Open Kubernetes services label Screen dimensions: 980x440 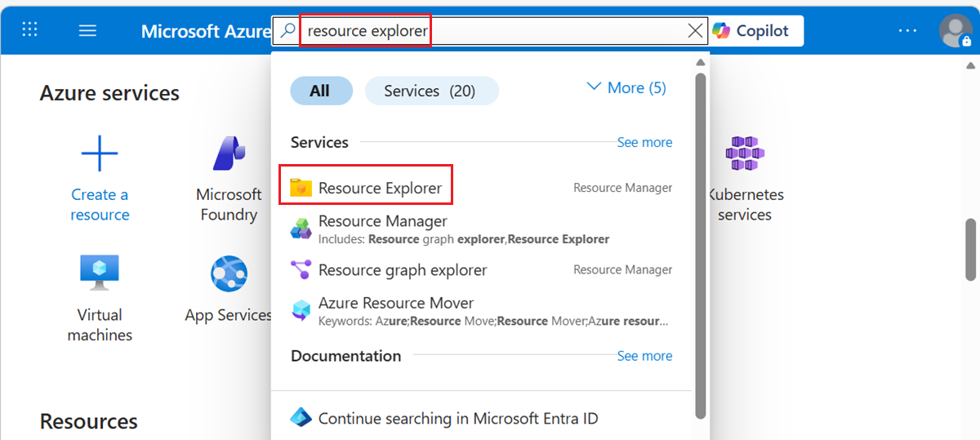point(744,204)
